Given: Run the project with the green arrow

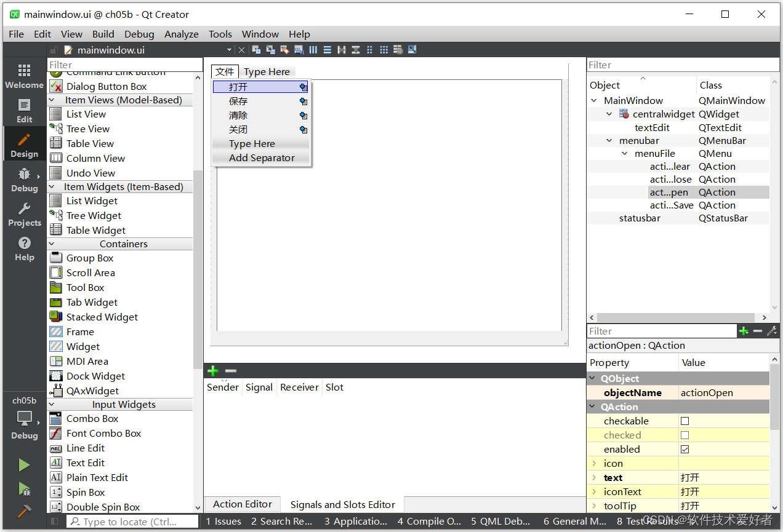Looking at the screenshot, I should 24,465.
